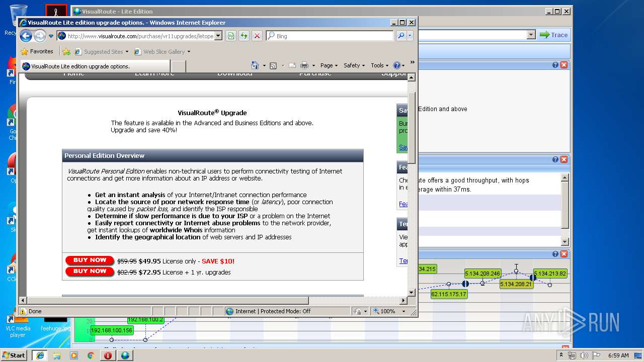The image size is (644, 362).
Task: Click the Bing search box
Action: tap(330, 36)
